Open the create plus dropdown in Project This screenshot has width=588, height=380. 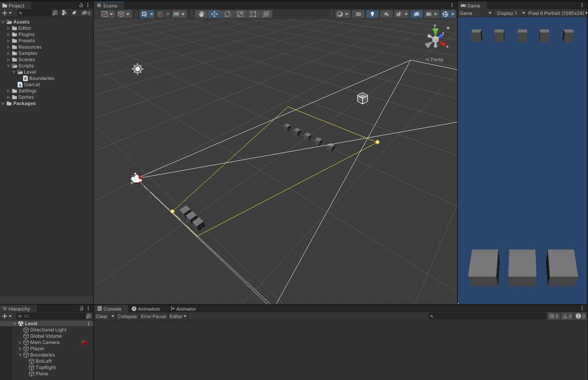point(7,13)
